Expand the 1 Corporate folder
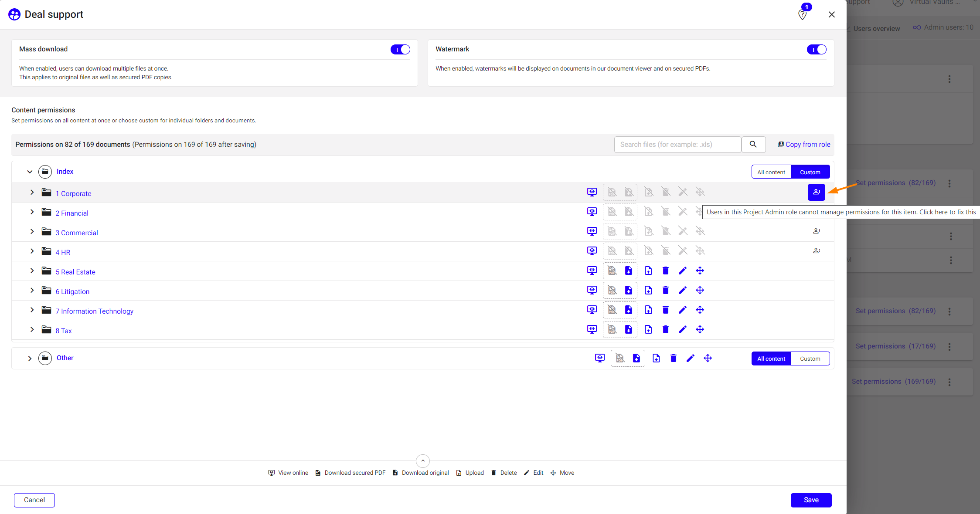The height and width of the screenshot is (514, 980). tap(32, 193)
